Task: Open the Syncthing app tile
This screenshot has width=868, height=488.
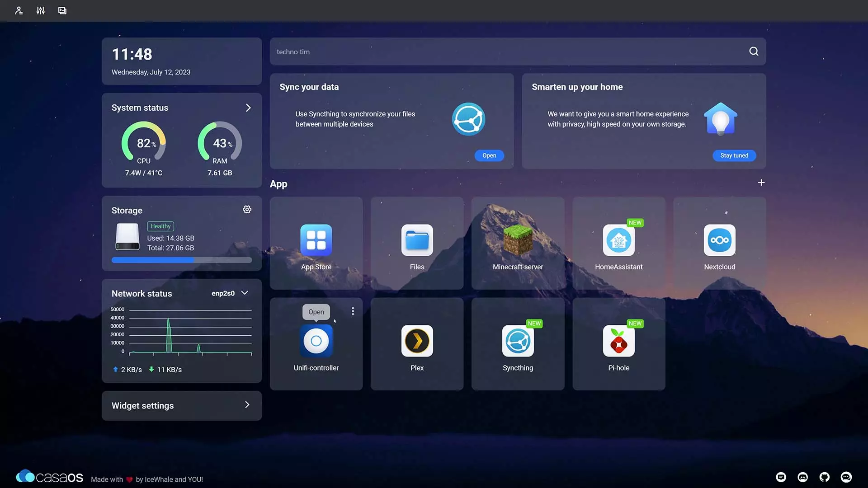Action: (x=518, y=341)
